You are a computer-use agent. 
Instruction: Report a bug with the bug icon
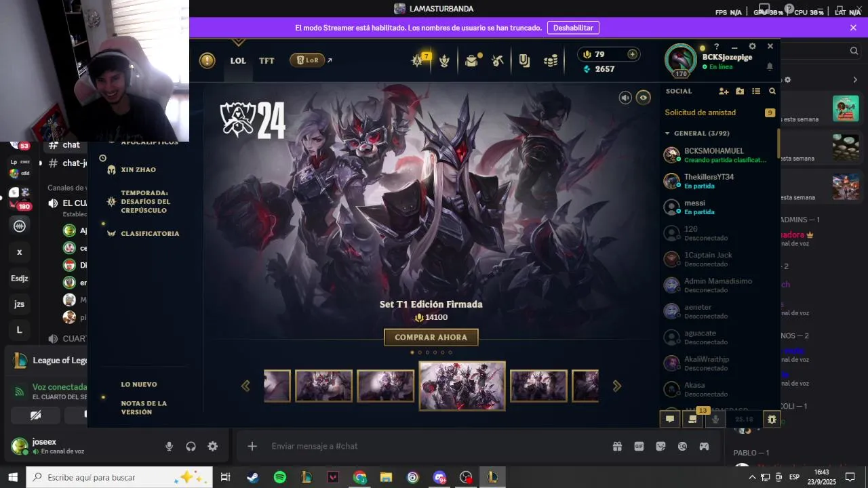click(772, 419)
